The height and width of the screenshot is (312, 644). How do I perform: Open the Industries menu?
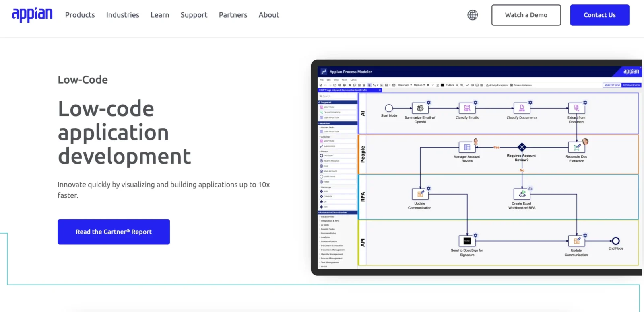pos(123,15)
